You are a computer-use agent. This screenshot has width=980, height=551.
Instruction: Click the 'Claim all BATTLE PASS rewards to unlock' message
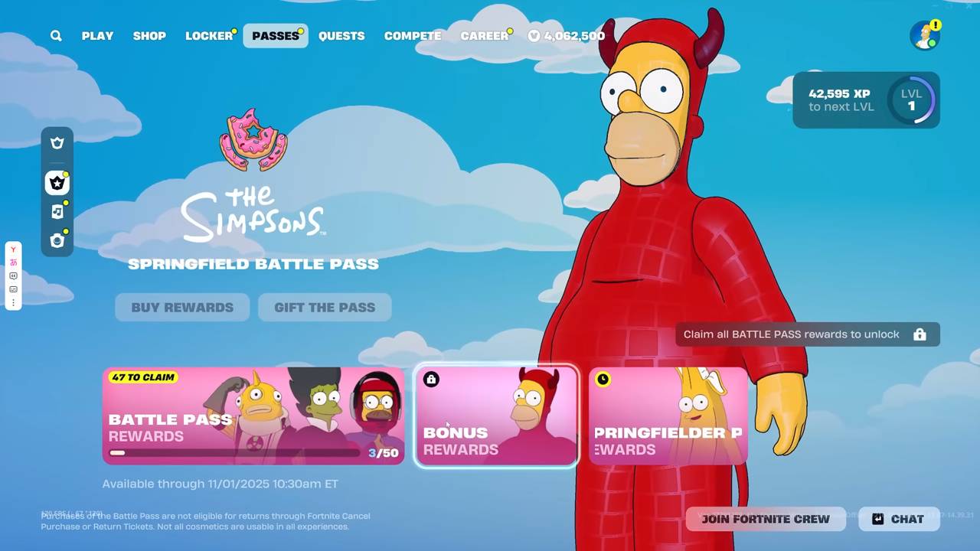pos(791,334)
